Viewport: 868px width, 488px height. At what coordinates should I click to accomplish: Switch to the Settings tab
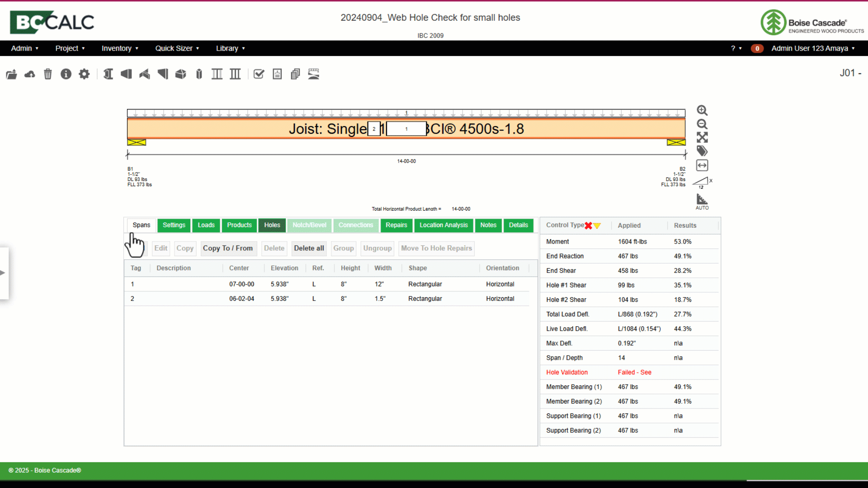pyautogui.click(x=174, y=225)
